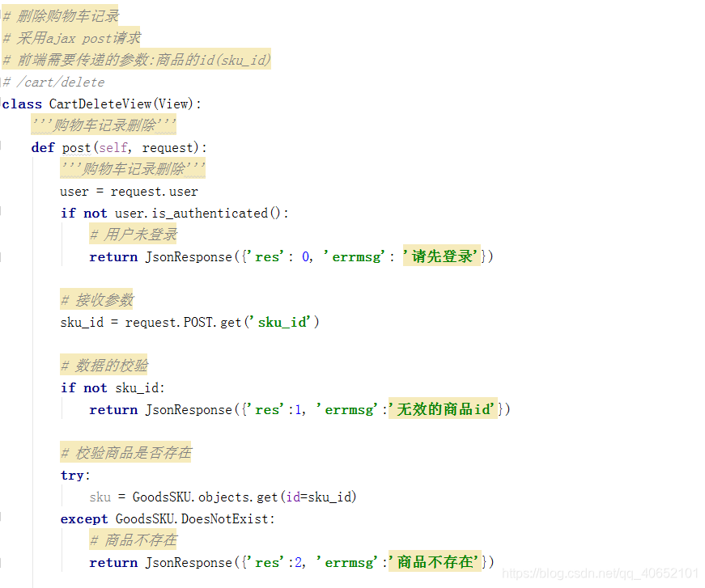The image size is (705, 588).
Task: Click the comment '# 用户未登录'
Action: (x=133, y=235)
